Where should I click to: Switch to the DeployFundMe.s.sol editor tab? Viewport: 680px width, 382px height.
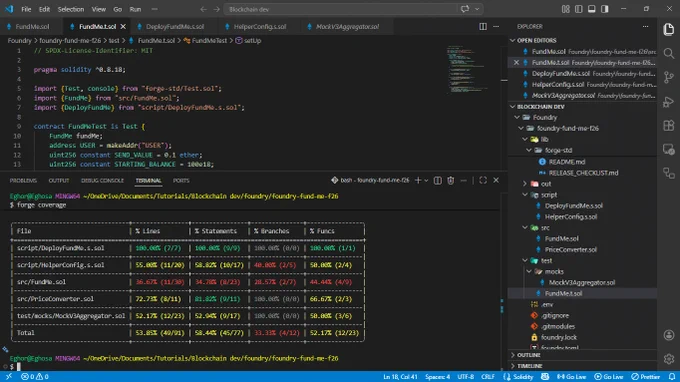pos(175,26)
